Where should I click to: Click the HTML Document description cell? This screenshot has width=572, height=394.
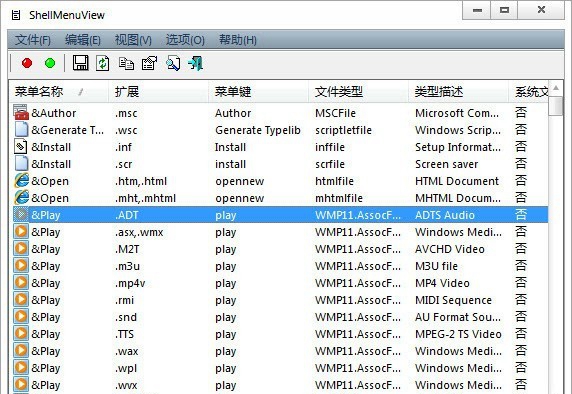pyautogui.click(x=457, y=181)
